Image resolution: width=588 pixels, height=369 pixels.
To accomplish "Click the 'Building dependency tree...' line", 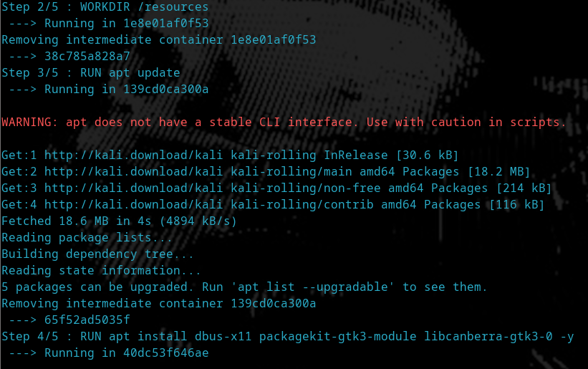I will 97,254.
